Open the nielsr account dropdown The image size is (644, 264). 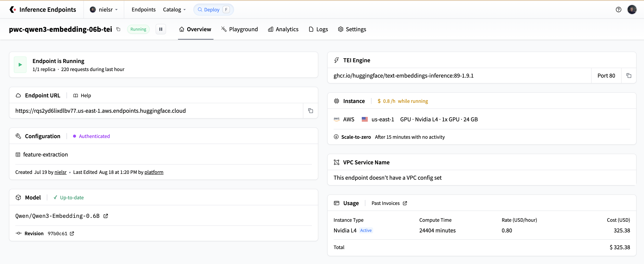104,10
